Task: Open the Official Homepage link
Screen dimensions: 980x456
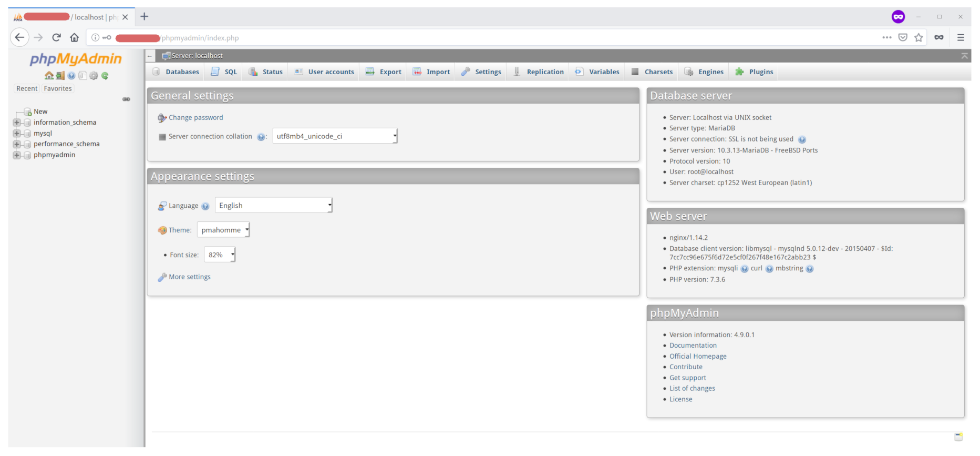Action: pyautogui.click(x=698, y=357)
